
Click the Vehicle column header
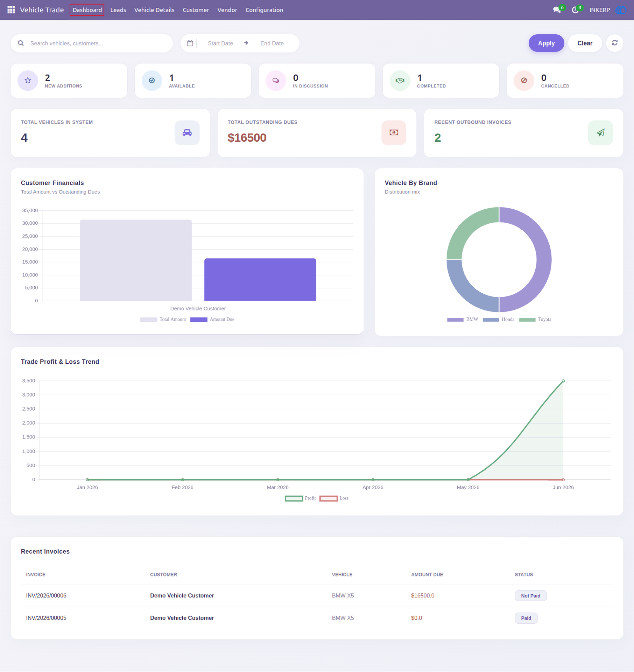click(x=342, y=575)
